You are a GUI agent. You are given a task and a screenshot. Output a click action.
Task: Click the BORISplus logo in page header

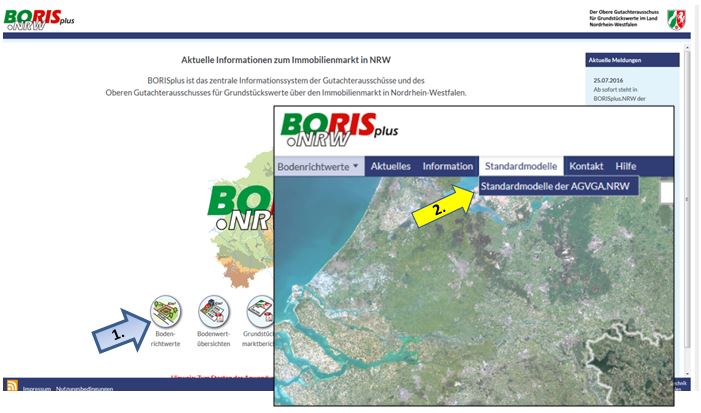click(39, 20)
